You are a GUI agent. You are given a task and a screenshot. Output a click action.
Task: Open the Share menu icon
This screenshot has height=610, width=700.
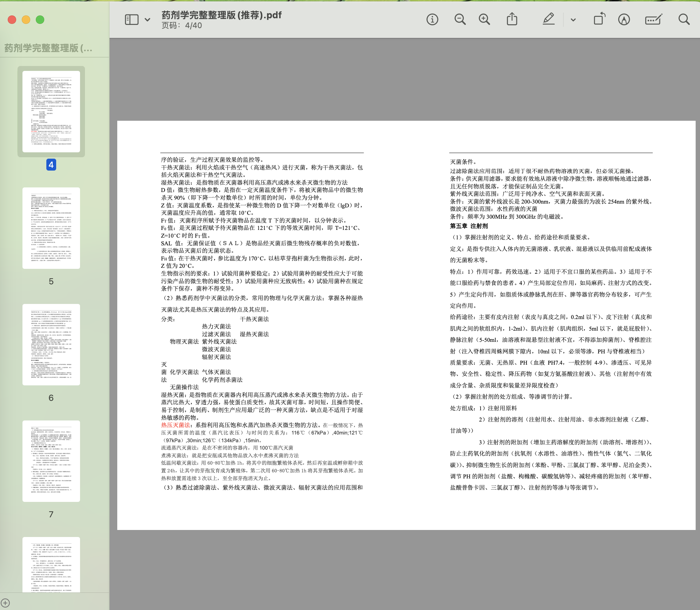point(512,19)
